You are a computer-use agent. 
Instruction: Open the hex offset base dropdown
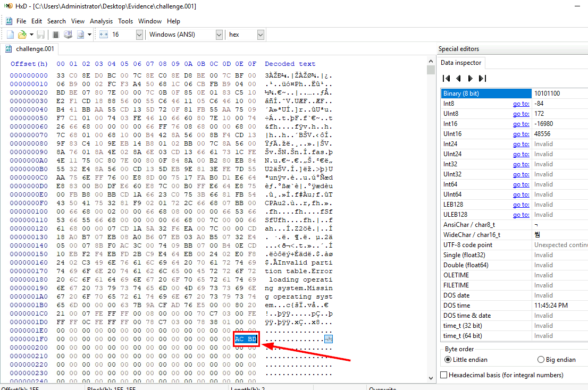261,35
